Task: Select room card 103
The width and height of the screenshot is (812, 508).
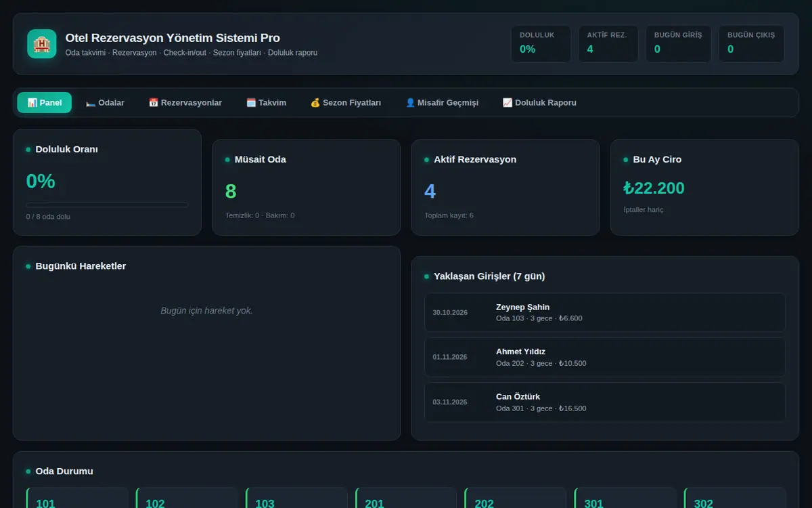Action: click(296, 498)
